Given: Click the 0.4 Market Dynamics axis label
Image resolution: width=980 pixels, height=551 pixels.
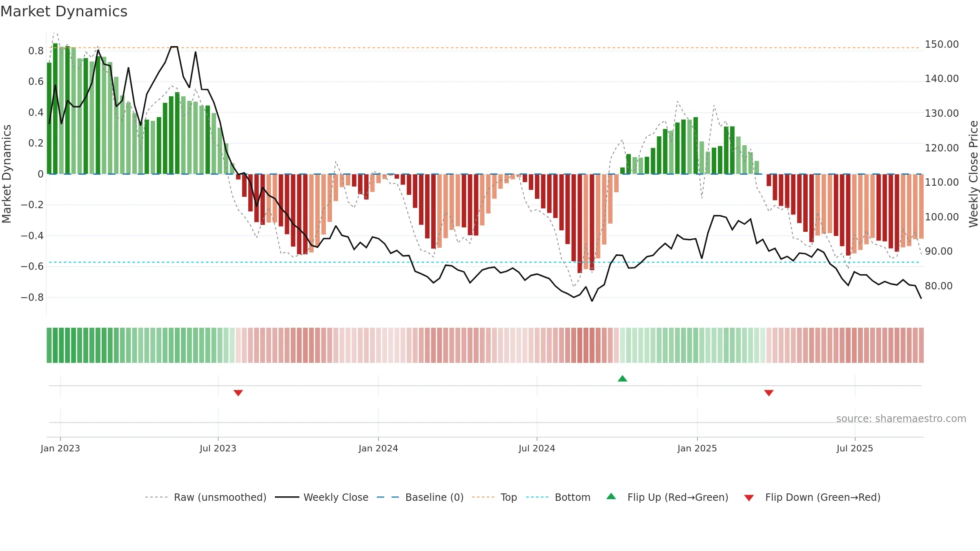Looking at the screenshot, I should point(36,112).
